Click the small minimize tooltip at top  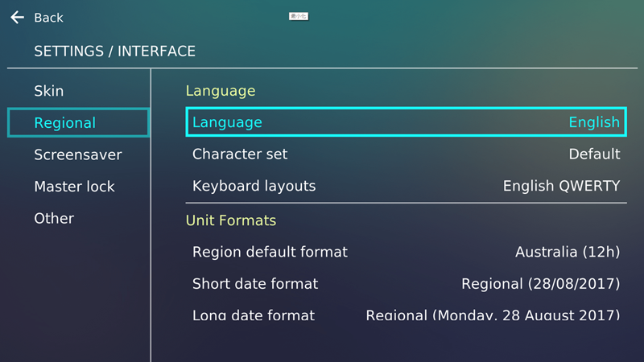(x=299, y=16)
